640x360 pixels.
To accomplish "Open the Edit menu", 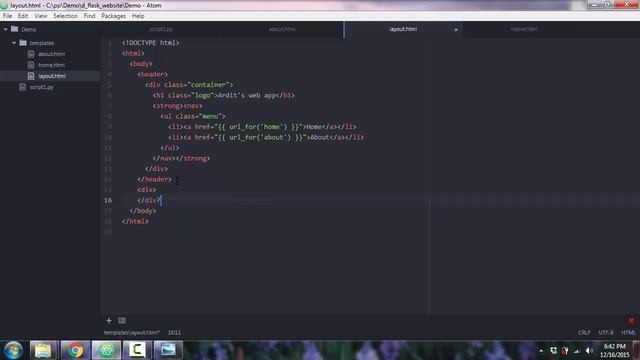I will pos(23,16).
